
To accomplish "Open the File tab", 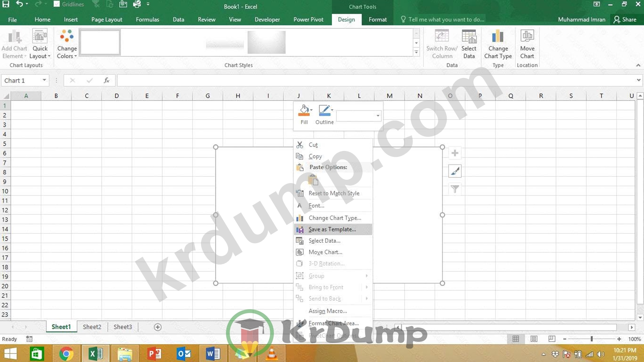I will [x=13, y=20].
